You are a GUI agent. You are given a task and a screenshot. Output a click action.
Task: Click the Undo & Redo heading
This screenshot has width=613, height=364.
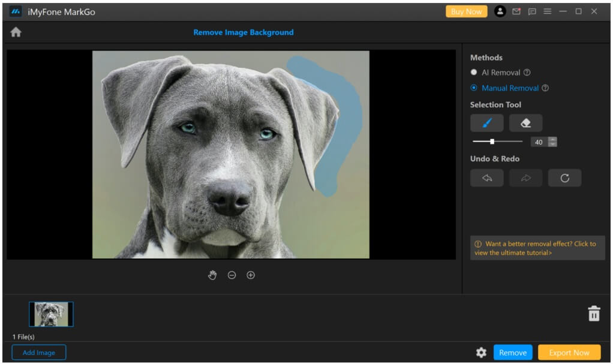[x=495, y=159]
